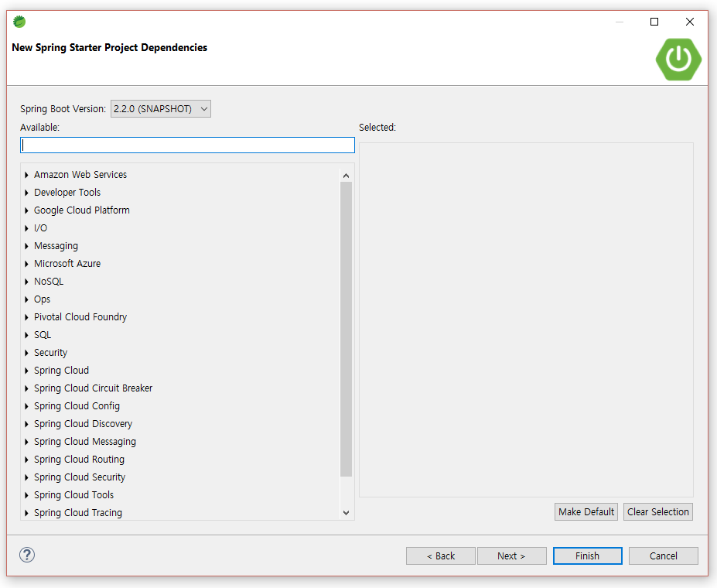Expand the Microsoft Azure arrow
The height and width of the screenshot is (588, 717).
click(26, 264)
